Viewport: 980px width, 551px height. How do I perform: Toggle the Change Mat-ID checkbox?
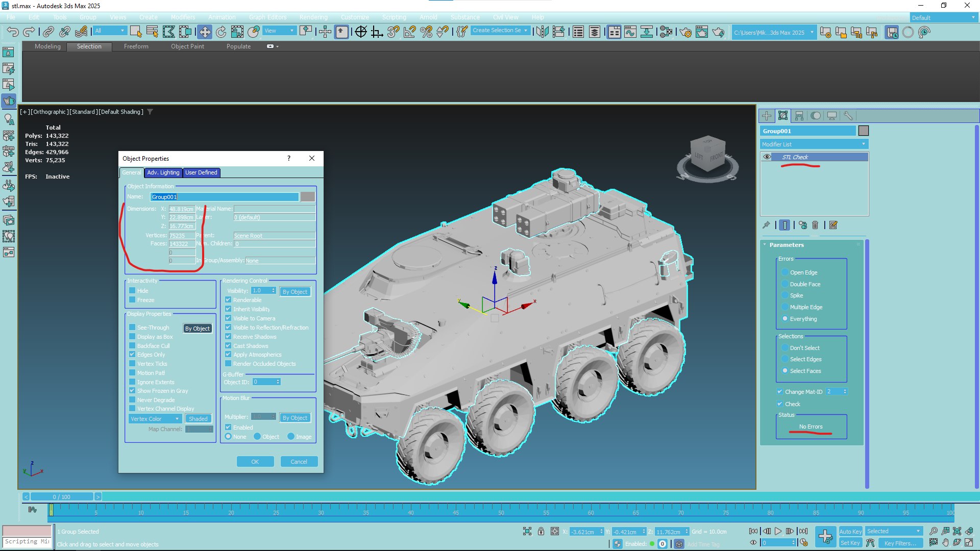[780, 392]
